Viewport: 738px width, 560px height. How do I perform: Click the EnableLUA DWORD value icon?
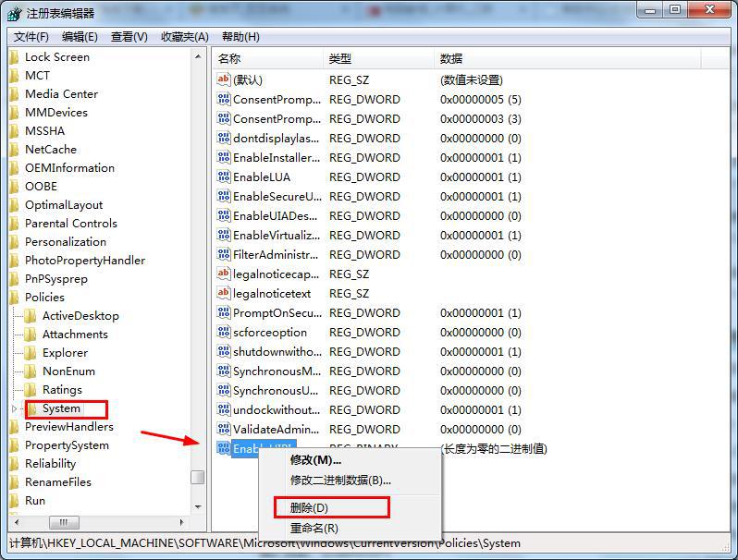(223, 177)
